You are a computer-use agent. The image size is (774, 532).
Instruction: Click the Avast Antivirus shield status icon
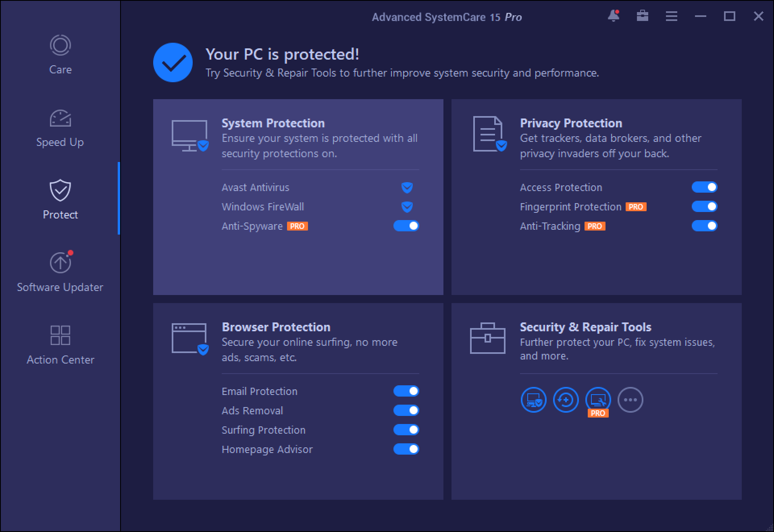pyautogui.click(x=407, y=187)
